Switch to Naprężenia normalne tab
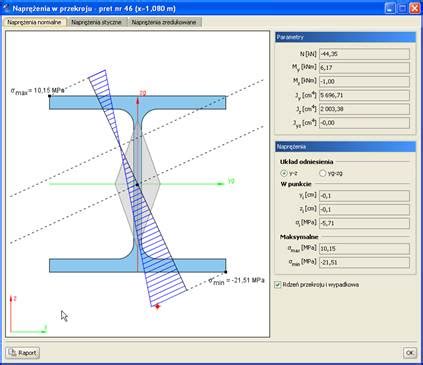 [x=35, y=22]
